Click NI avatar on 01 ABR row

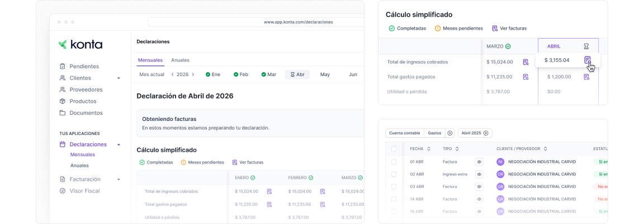pyautogui.click(x=500, y=162)
